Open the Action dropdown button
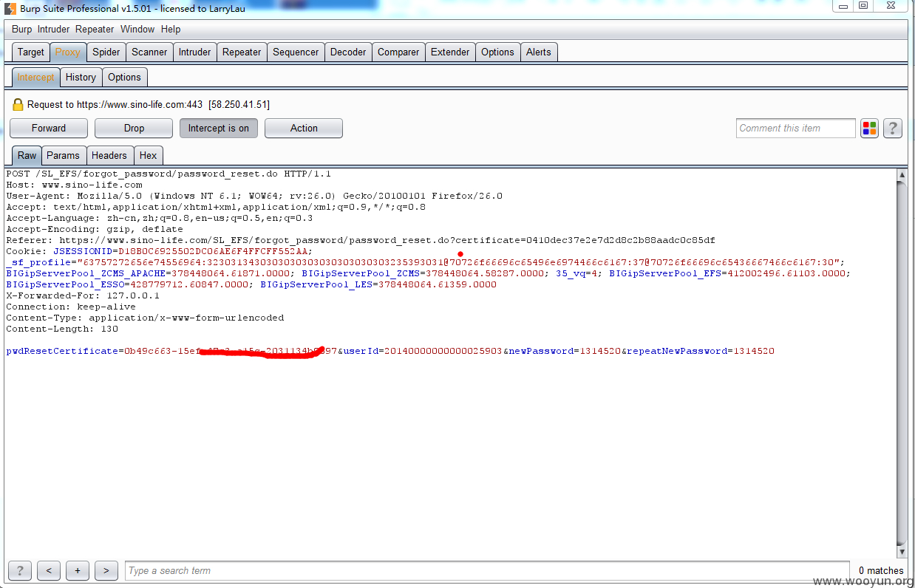The image size is (915, 588). click(x=304, y=129)
